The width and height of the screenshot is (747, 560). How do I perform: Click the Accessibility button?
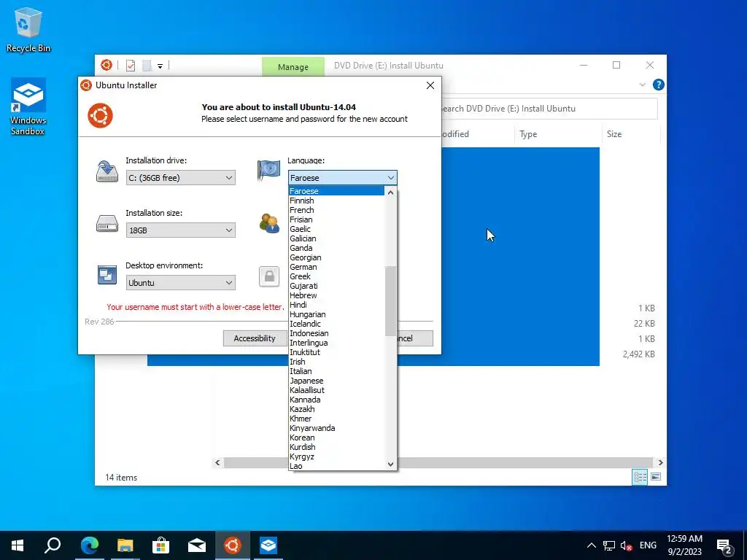point(255,338)
